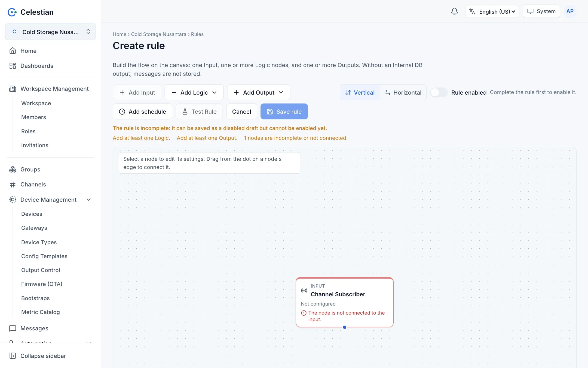Click the red warning icon in Input node
The width and height of the screenshot is (588, 368).
click(304, 313)
